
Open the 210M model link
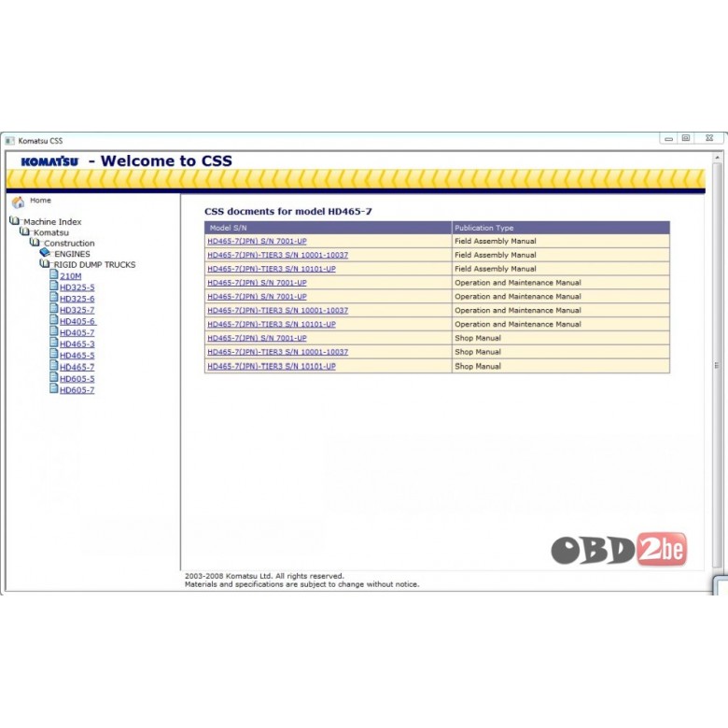tap(71, 275)
